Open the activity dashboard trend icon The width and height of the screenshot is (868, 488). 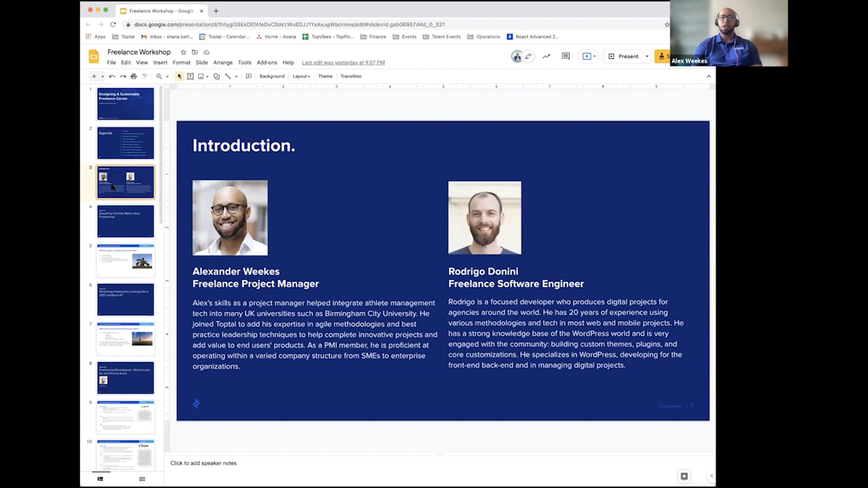click(547, 56)
